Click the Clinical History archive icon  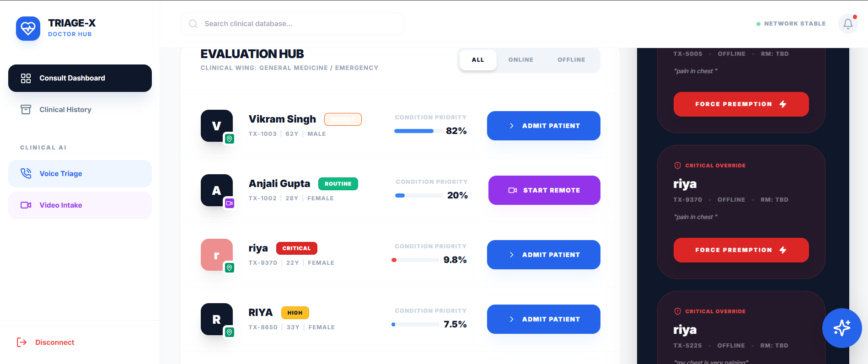(x=26, y=110)
